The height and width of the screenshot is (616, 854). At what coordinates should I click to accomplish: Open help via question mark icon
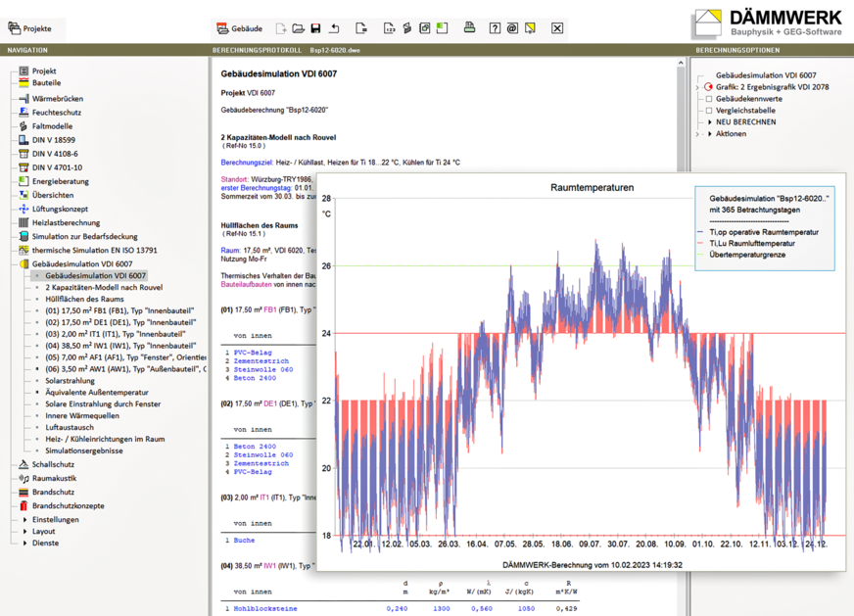point(495,28)
